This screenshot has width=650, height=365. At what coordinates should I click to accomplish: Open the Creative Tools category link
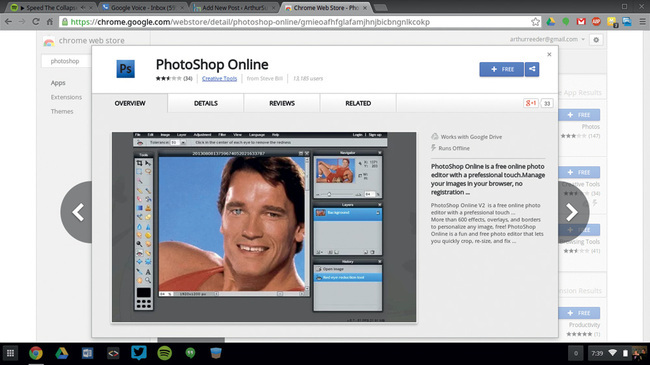[219, 78]
